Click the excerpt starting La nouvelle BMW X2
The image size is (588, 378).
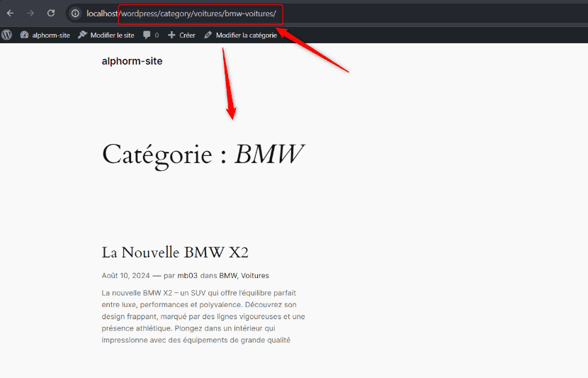(203, 316)
